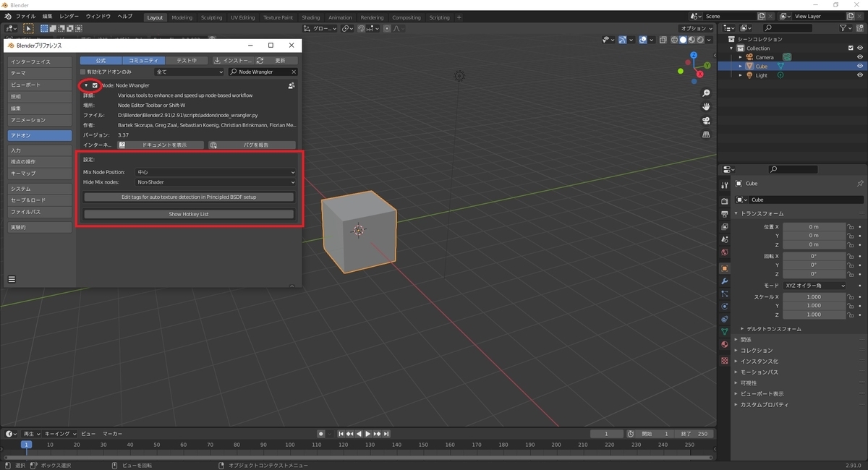The width and height of the screenshot is (868, 470).
Task: Click the viewport pan hand icon
Action: 706,106
